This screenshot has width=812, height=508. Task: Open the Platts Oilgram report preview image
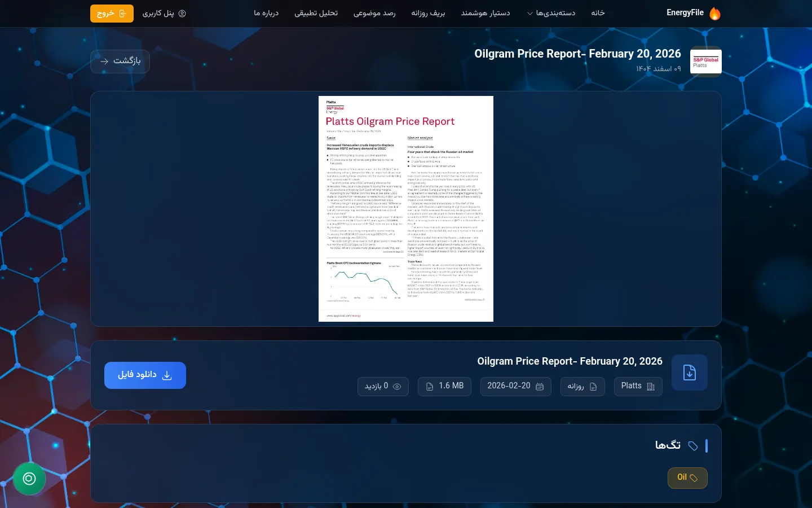(406, 209)
